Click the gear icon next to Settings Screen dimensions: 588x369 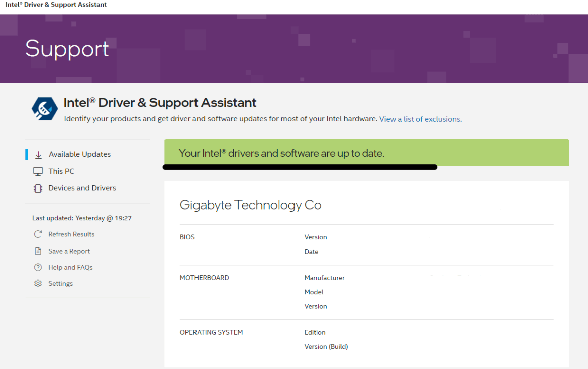[38, 283]
